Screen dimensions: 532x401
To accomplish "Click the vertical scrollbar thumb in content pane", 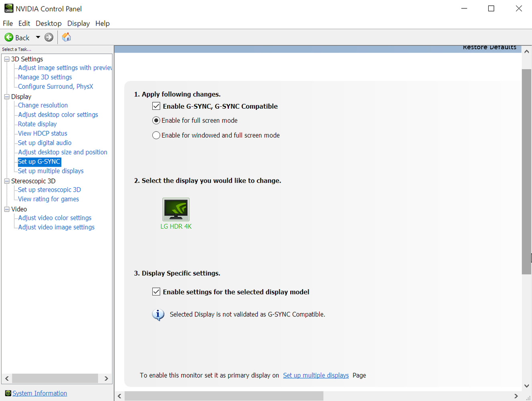I will [526, 172].
